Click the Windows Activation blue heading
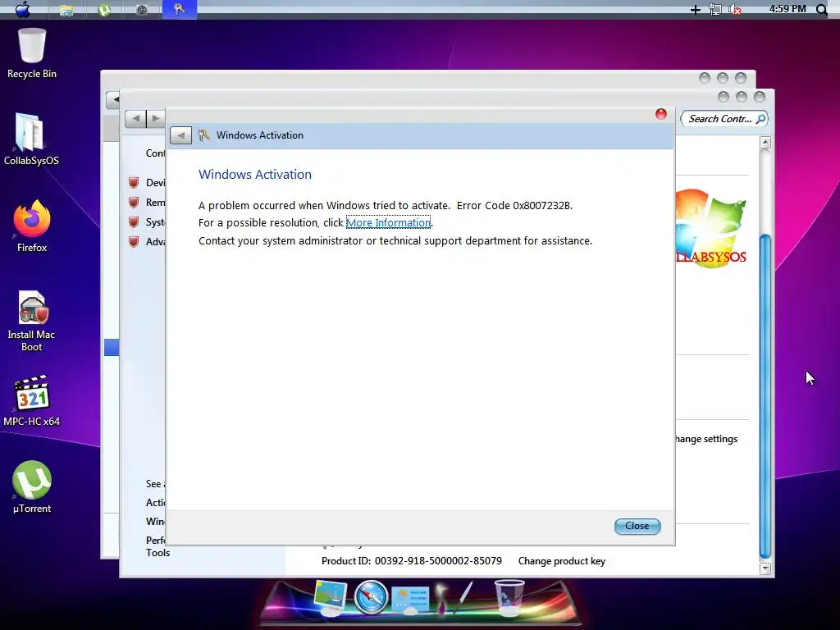The width and height of the screenshot is (840, 630). click(255, 174)
